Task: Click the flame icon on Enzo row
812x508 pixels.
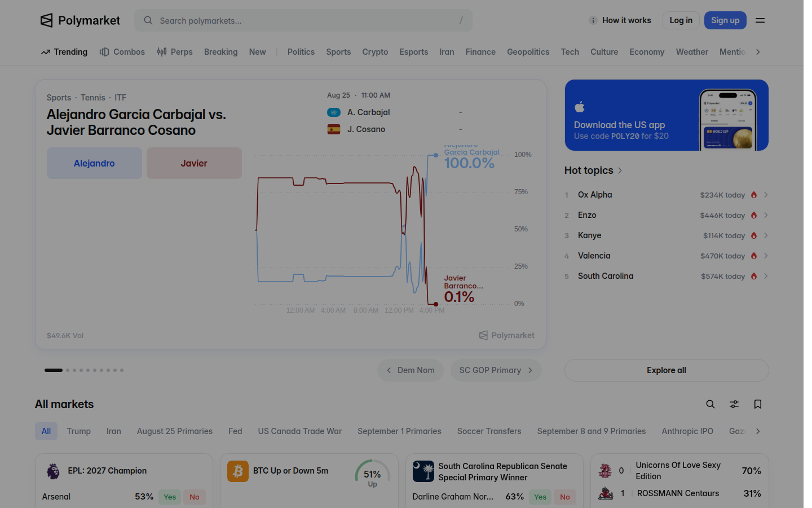Action: (754, 215)
